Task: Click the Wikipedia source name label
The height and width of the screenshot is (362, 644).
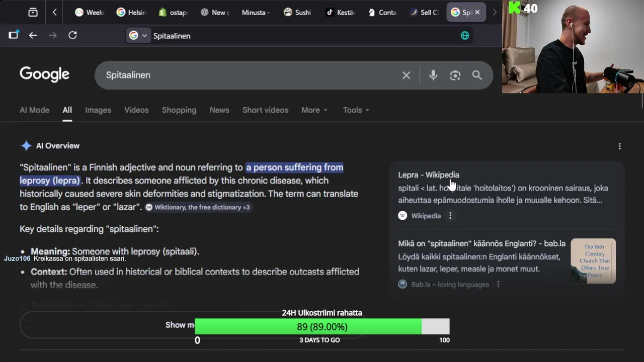Action: click(x=426, y=216)
